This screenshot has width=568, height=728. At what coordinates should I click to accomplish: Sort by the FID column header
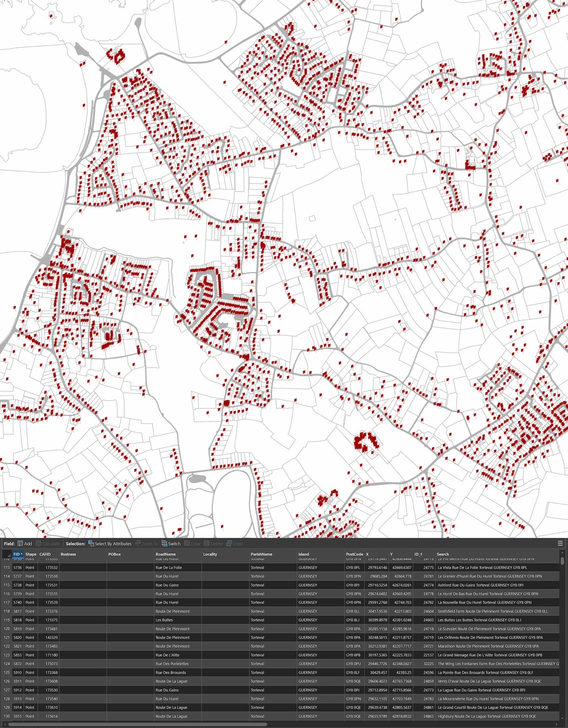pyautogui.click(x=17, y=554)
